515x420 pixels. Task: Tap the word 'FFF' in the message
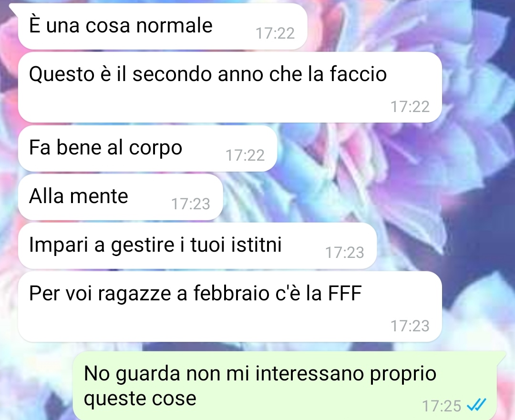click(x=345, y=293)
